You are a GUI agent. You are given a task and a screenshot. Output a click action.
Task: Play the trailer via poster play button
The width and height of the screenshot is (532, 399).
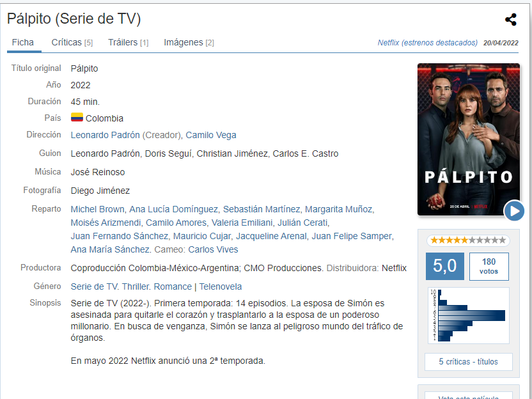point(514,211)
